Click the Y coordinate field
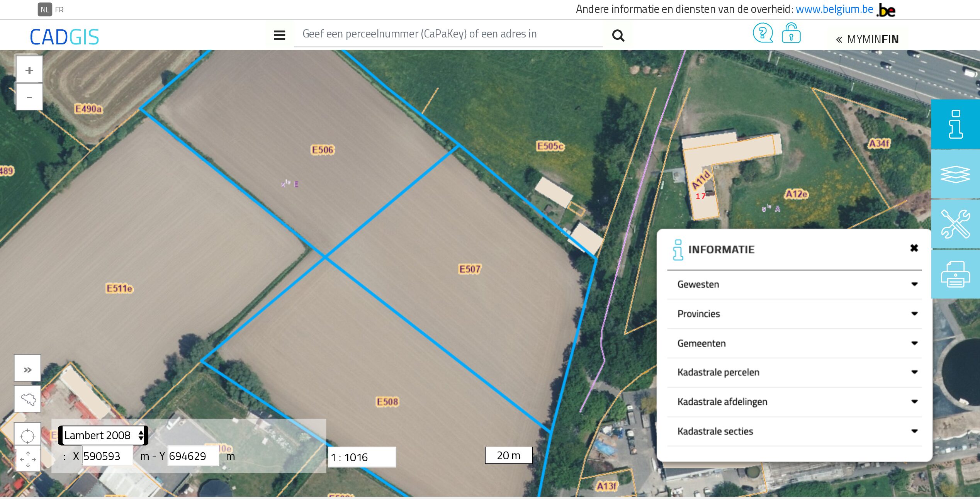The image size is (980, 499). click(193, 456)
